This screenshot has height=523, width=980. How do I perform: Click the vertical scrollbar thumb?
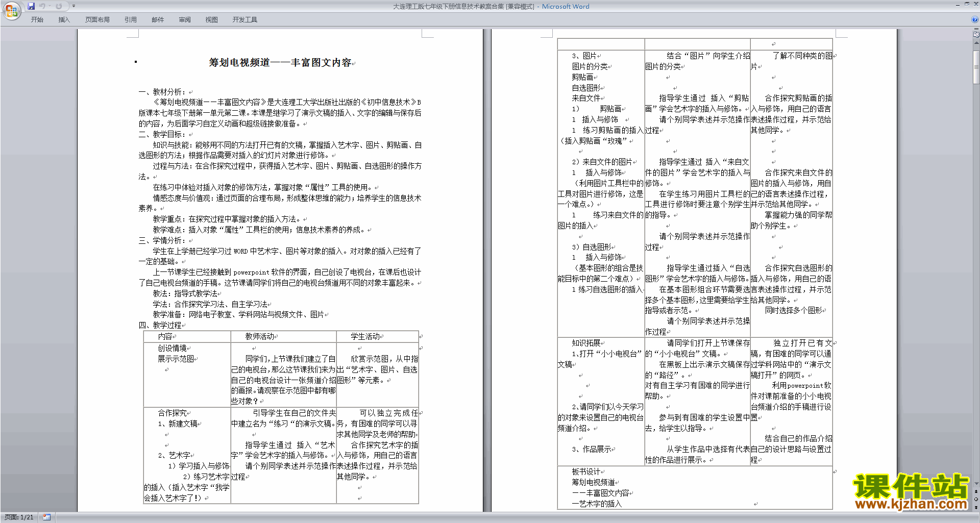pos(976,66)
